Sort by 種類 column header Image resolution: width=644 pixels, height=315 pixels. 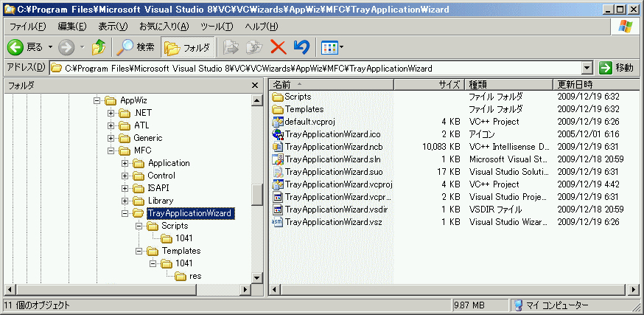click(508, 85)
